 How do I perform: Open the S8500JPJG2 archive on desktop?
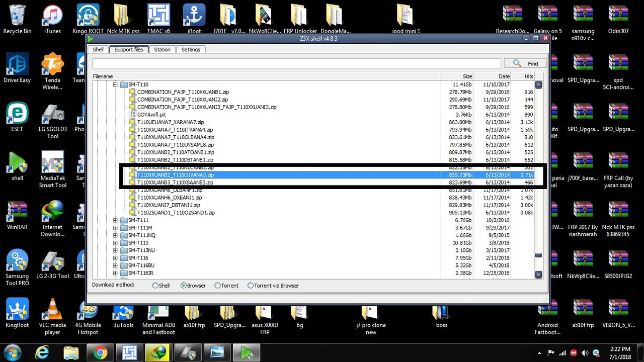(x=618, y=264)
